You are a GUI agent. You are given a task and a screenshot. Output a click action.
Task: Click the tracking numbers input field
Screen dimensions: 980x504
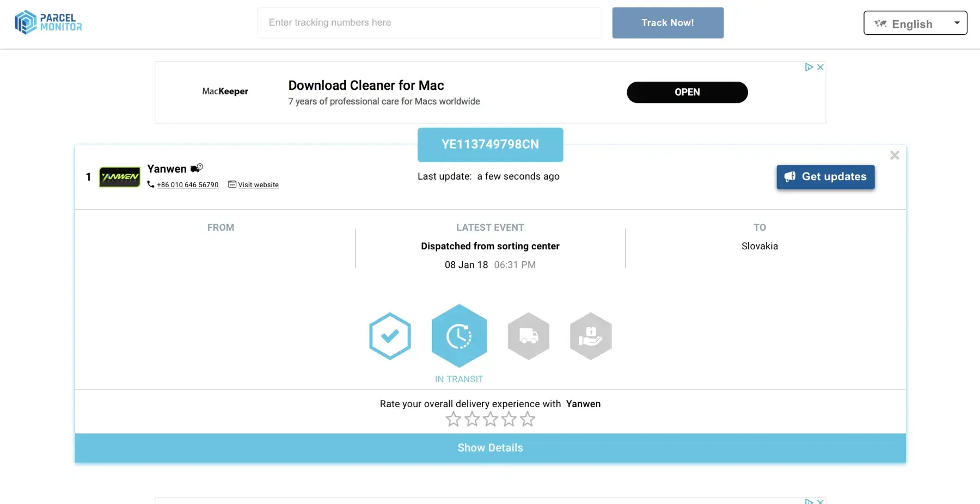pos(429,23)
